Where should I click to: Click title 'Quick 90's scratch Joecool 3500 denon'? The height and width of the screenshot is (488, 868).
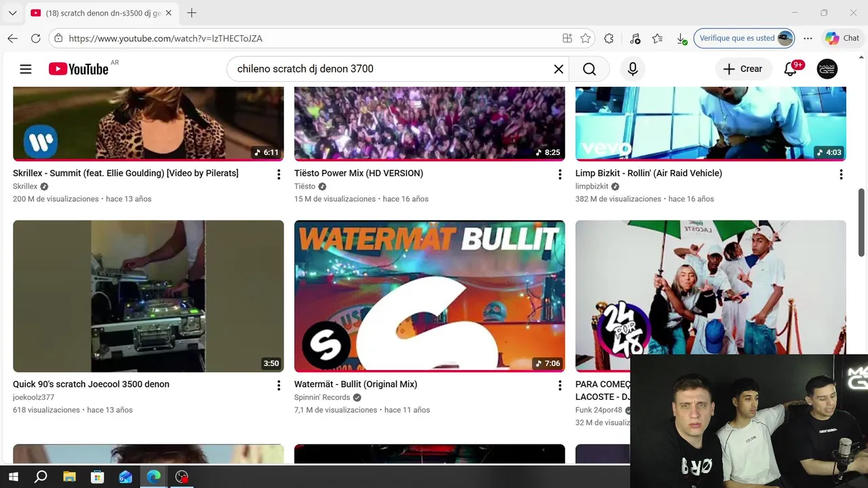(x=91, y=384)
